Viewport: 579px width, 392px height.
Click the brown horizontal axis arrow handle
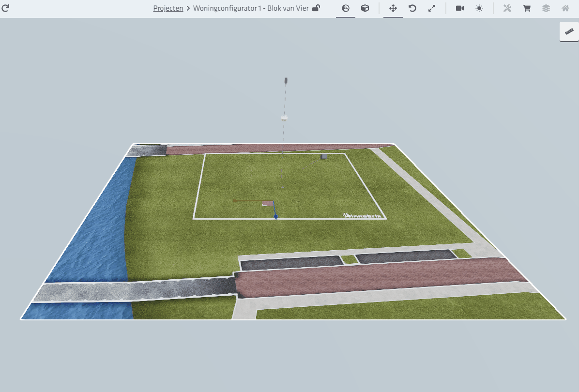(235, 200)
